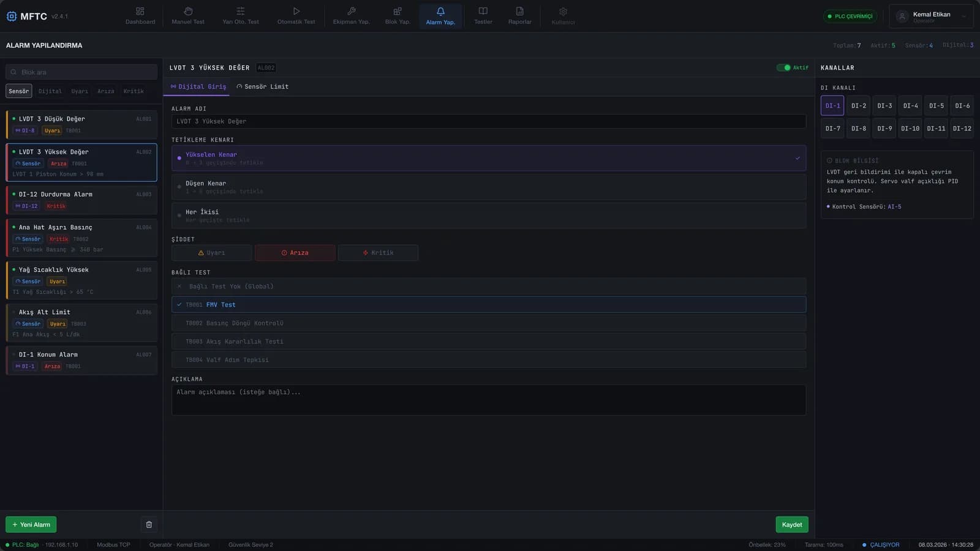The height and width of the screenshot is (551, 980).
Task: Expand Kemal Etikan user menu
Action: pos(931,17)
